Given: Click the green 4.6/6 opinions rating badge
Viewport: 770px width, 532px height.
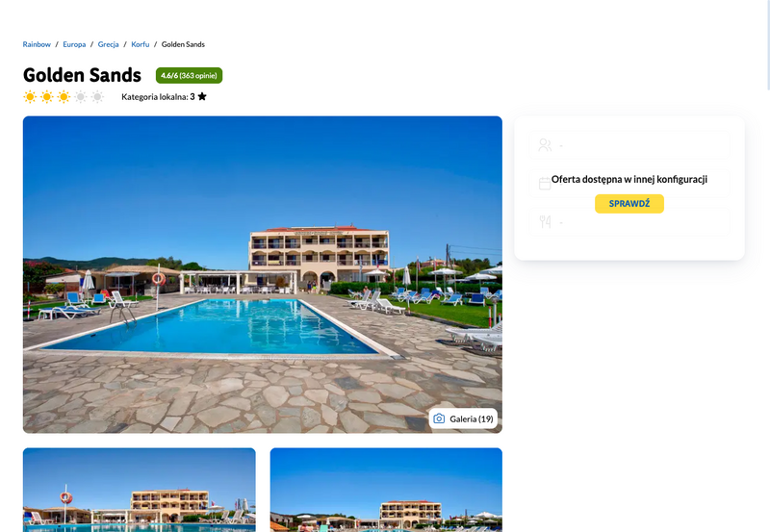Looking at the screenshot, I should tap(189, 76).
